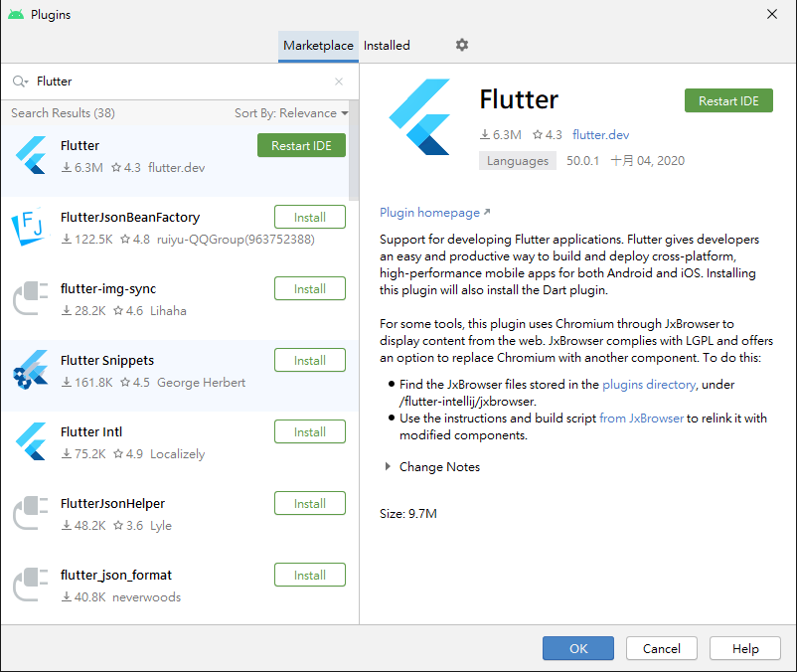Click the Cancel button

661,648
